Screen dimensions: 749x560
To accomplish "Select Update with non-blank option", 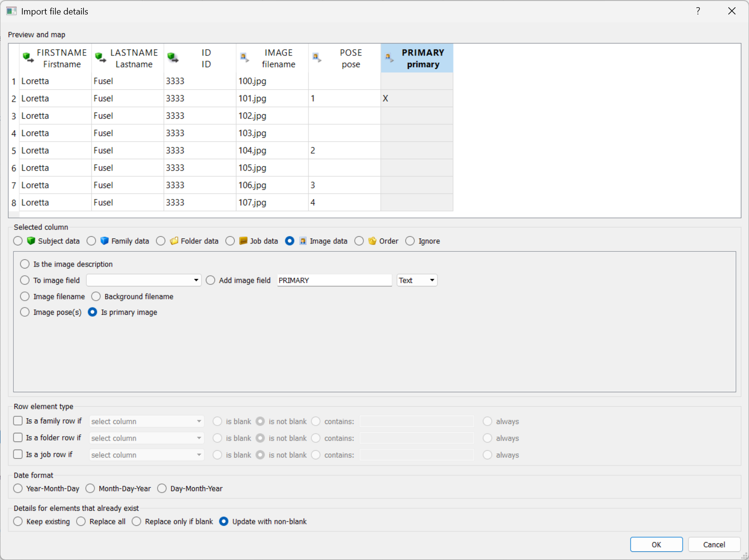I will click(x=224, y=521).
